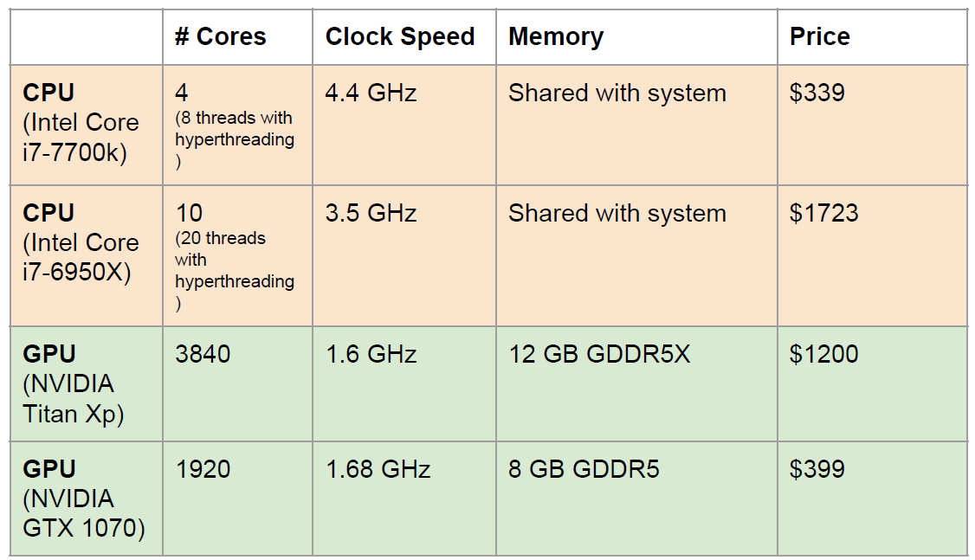This screenshot has width=975, height=560.
Task: Click the NVIDIA Titan Xp row label
Action: click(73, 383)
